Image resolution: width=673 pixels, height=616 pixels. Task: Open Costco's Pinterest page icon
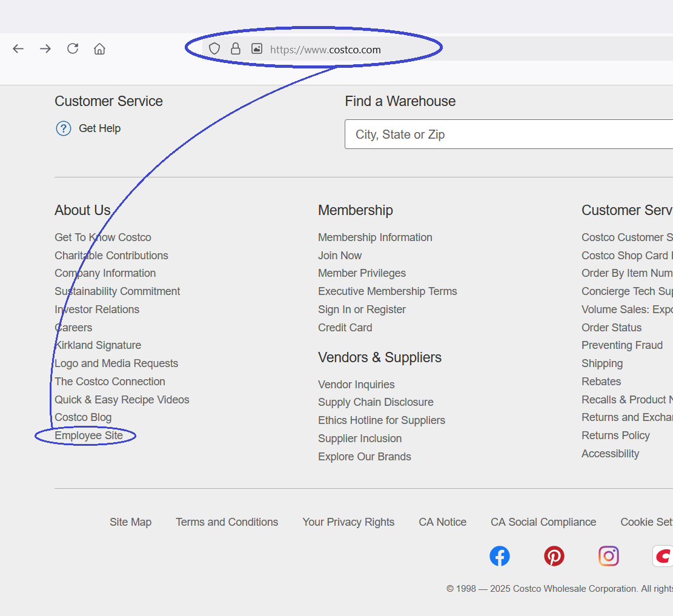pos(554,556)
